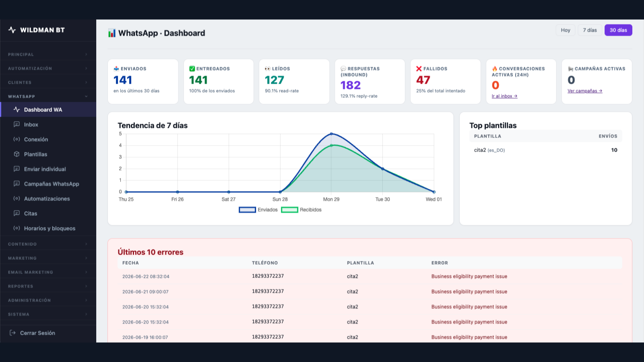
Task: Open Enviar individual page
Action: pos(48,169)
